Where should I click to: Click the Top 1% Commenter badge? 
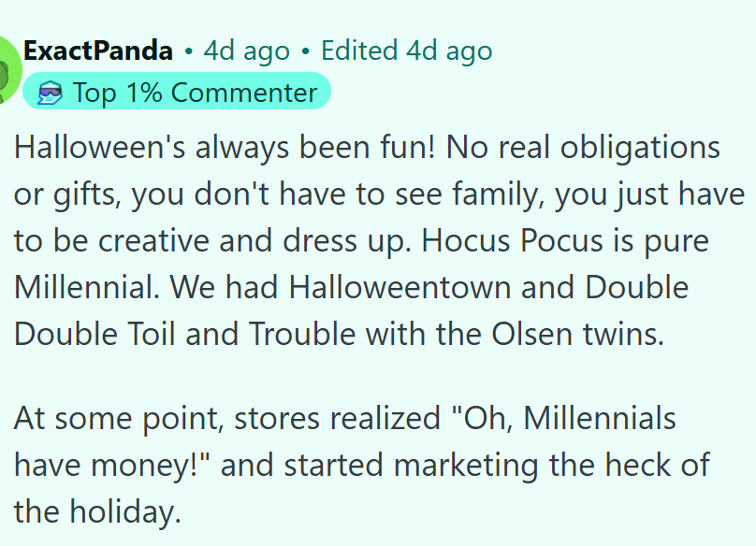178,93
